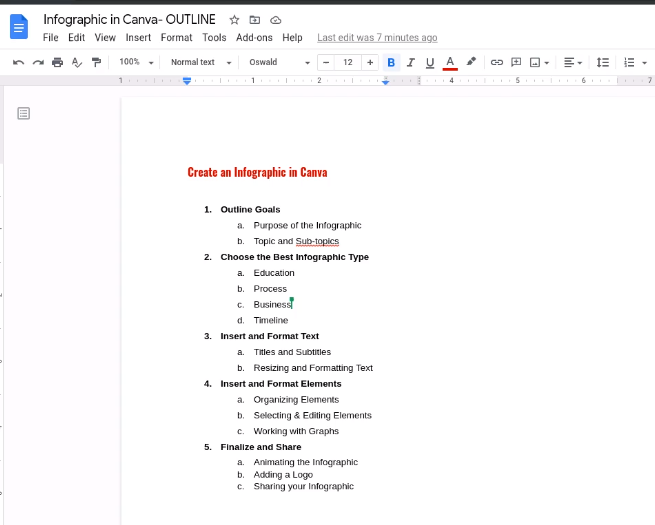Click Animating the Infographic line
655x525 pixels.
tap(305, 462)
